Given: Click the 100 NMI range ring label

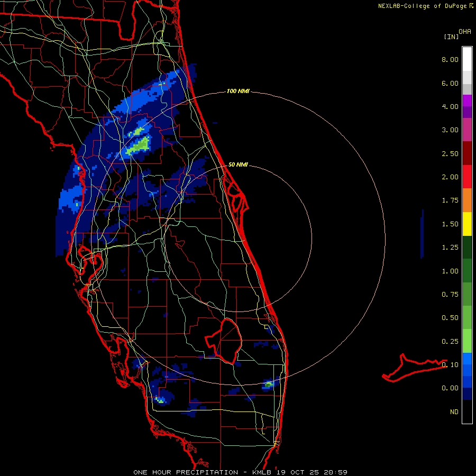Looking at the screenshot, I should [x=238, y=91].
